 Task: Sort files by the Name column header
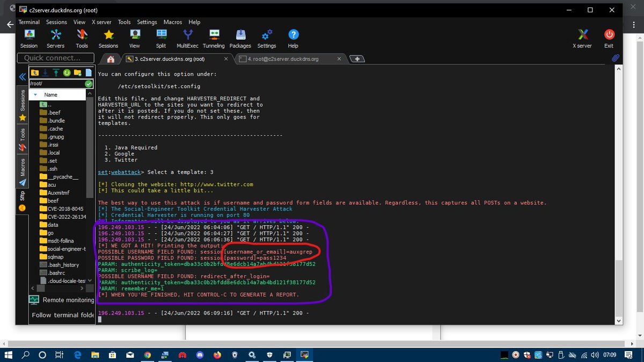[x=57, y=94]
